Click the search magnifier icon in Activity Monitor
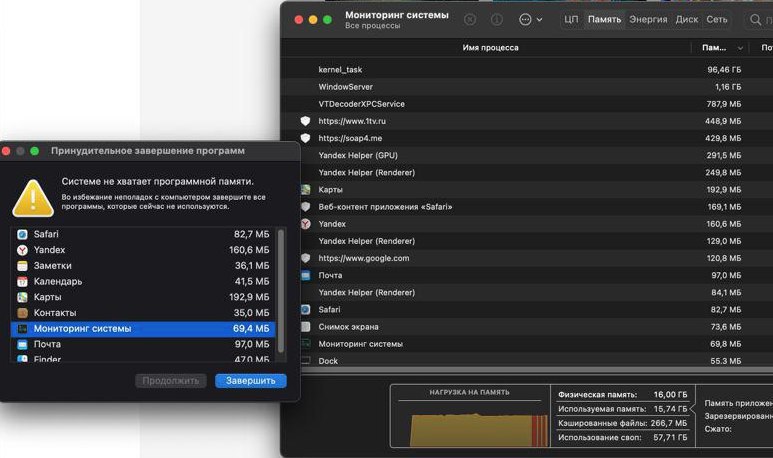 755,19
